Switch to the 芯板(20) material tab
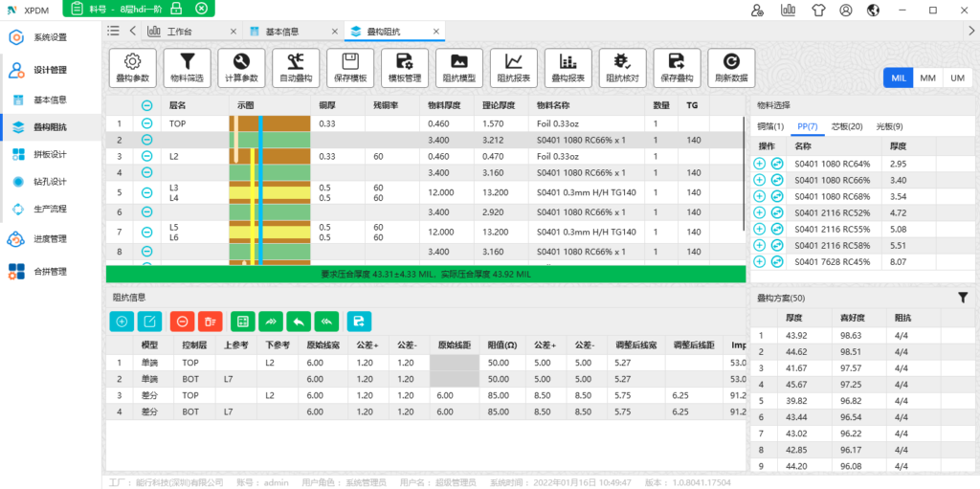 848,126
